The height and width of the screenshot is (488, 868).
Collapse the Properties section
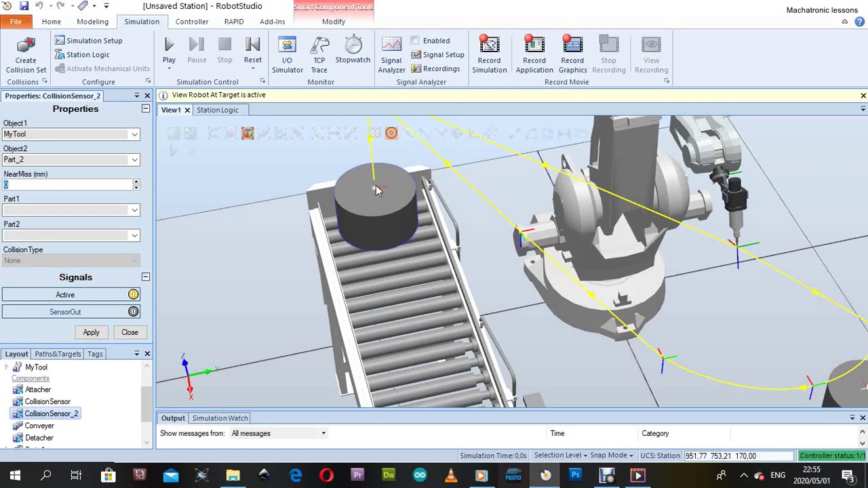(145, 109)
